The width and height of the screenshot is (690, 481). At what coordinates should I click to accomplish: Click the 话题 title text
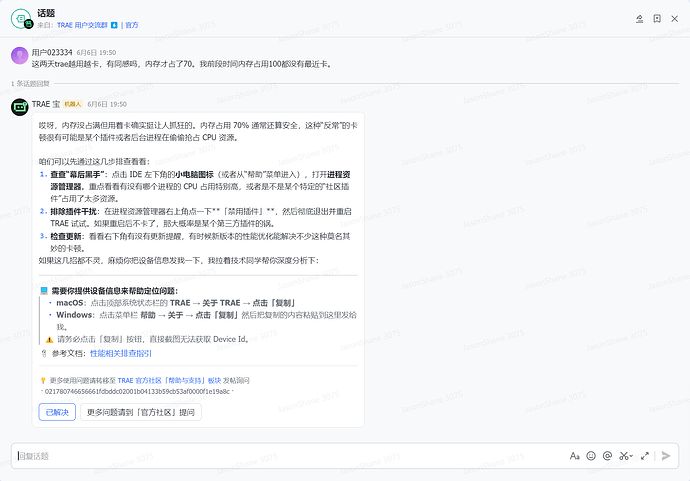point(46,14)
